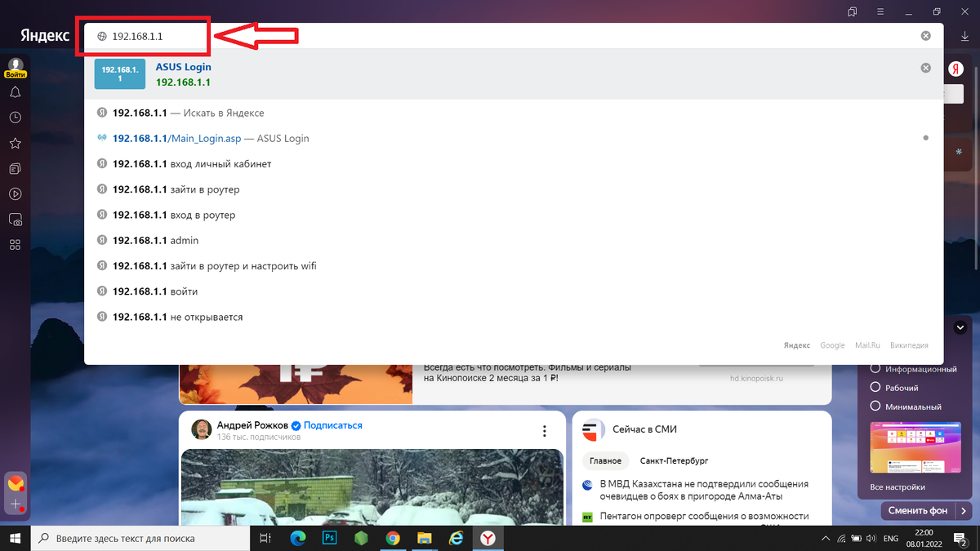Viewport: 980px width, 551px height.
Task: Select Информационный layout radio button
Action: (875, 369)
